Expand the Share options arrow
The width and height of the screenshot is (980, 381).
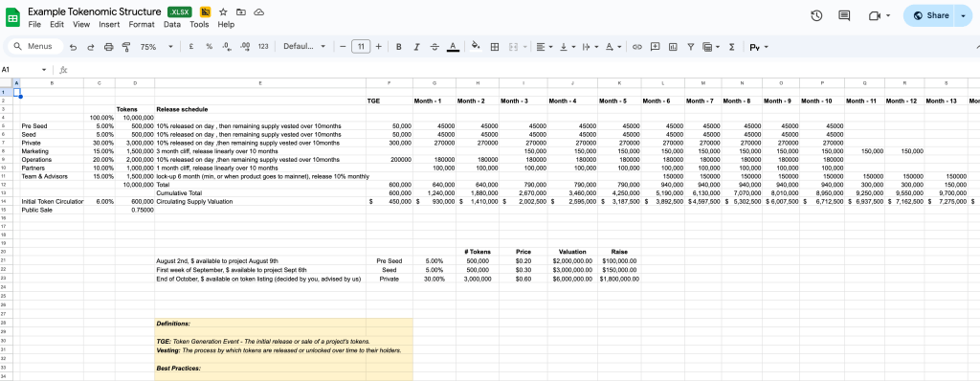(963, 15)
